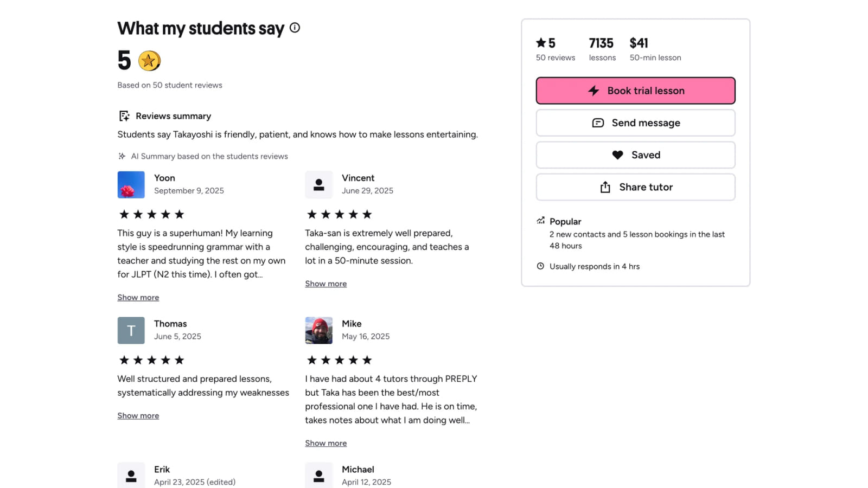Click the response time clock icon
The height and width of the screenshot is (488, 868).
[x=540, y=266]
